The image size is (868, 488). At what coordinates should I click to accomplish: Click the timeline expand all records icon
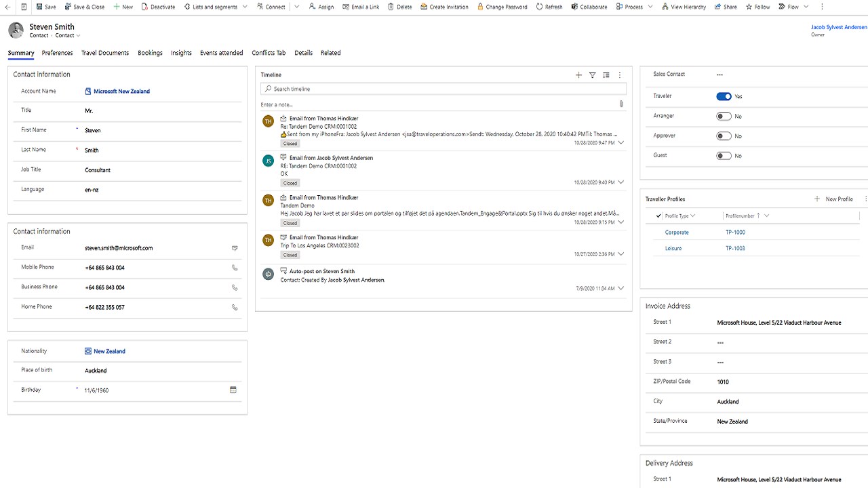(606, 75)
